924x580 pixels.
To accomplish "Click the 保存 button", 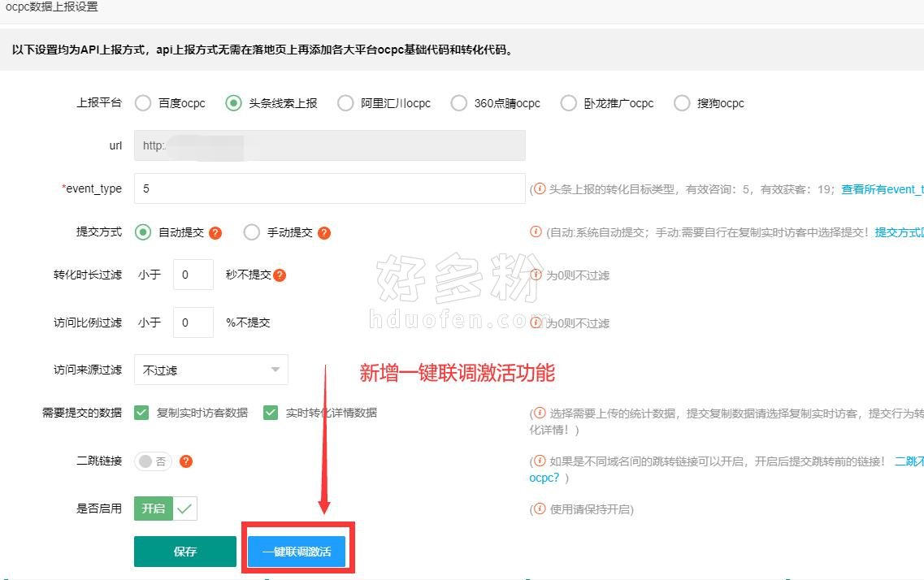I will click(x=185, y=552).
